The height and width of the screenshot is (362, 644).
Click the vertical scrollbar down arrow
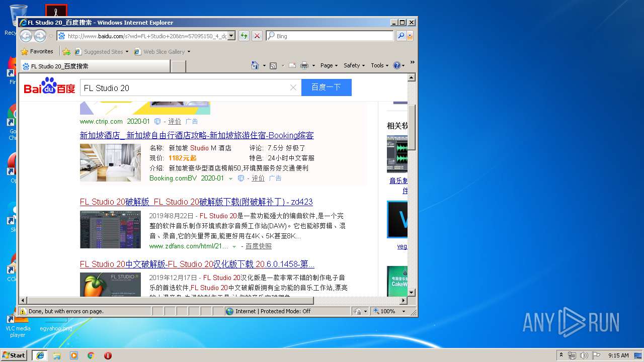[x=412, y=292]
